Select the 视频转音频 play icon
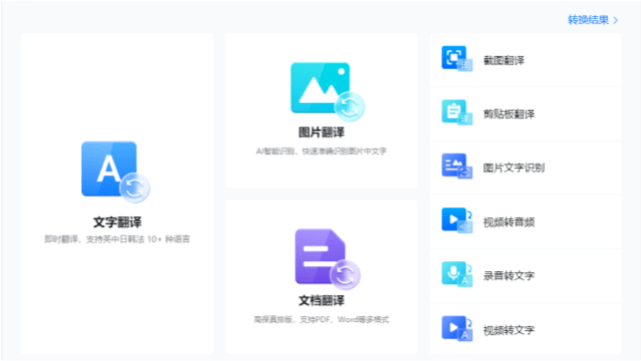Viewport: 641px width, 361px height. point(457,220)
